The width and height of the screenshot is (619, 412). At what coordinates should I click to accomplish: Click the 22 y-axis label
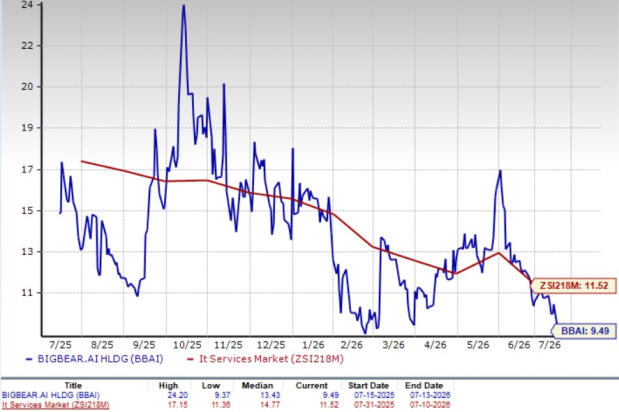[26, 45]
